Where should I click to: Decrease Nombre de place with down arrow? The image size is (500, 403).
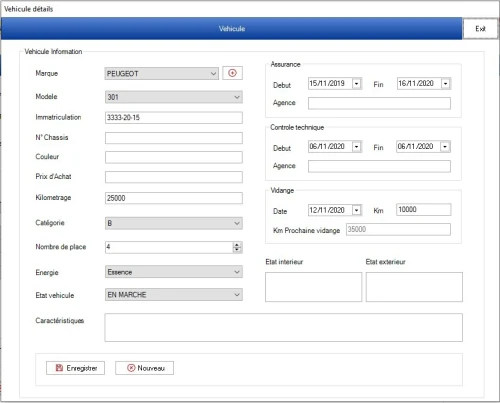(237, 250)
